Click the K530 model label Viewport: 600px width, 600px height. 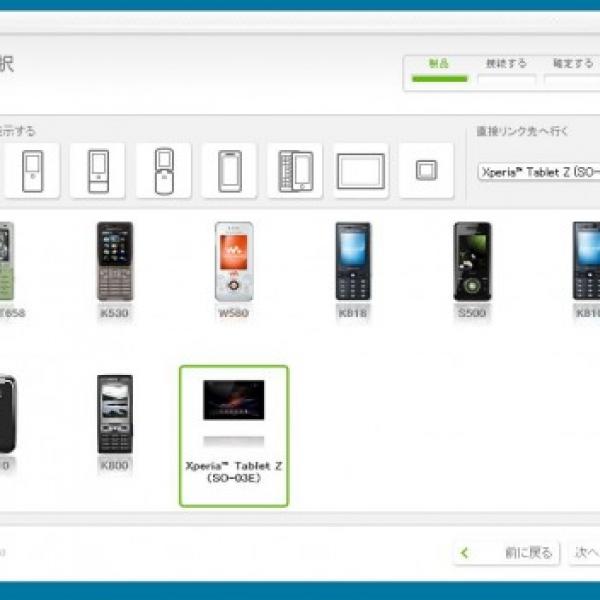[114, 313]
